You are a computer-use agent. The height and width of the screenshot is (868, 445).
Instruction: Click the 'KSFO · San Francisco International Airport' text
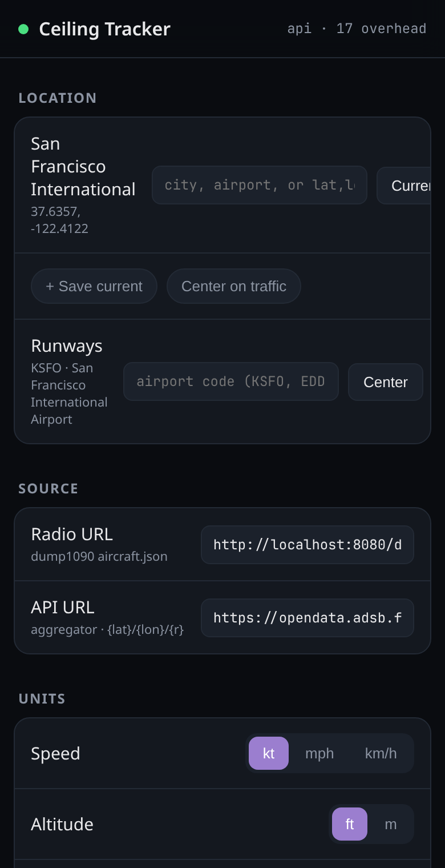(69, 393)
